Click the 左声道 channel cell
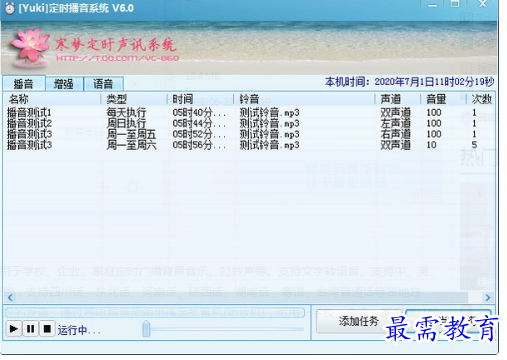 [395, 123]
